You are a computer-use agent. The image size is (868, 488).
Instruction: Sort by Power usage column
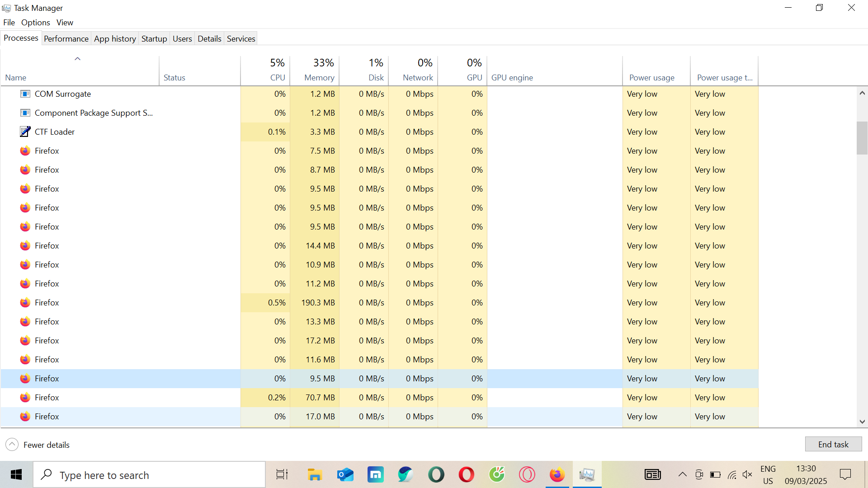(656, 71)
